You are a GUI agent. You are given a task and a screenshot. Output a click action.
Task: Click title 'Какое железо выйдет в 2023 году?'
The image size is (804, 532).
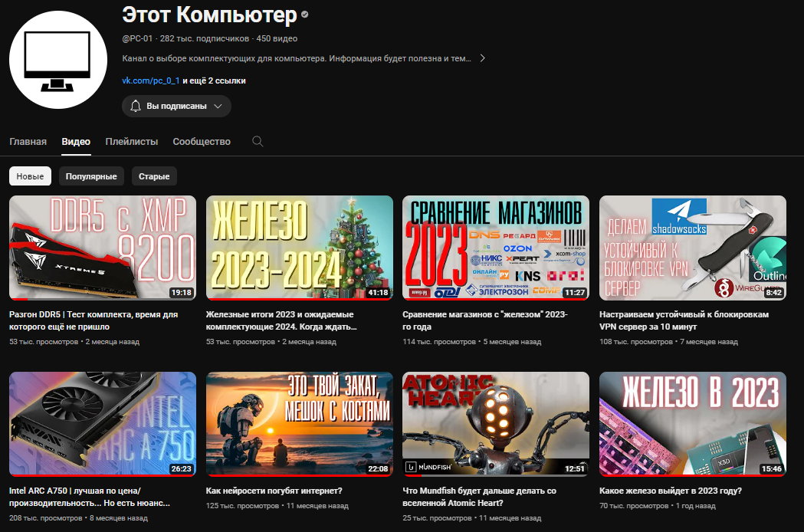click(671, 491)
